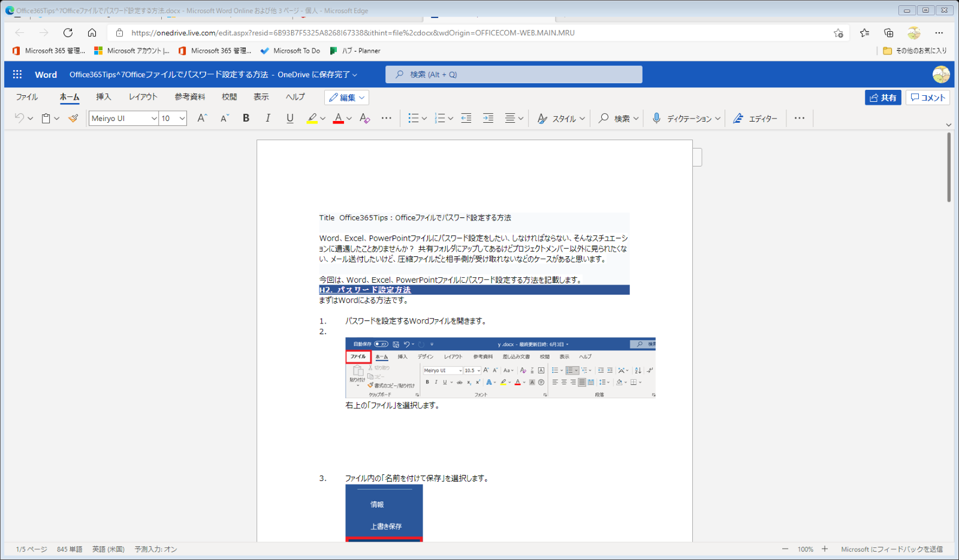Screen dimensions: 959x560
Task: Expand the alignment dropdown arrow
Action: pos(521,119)
